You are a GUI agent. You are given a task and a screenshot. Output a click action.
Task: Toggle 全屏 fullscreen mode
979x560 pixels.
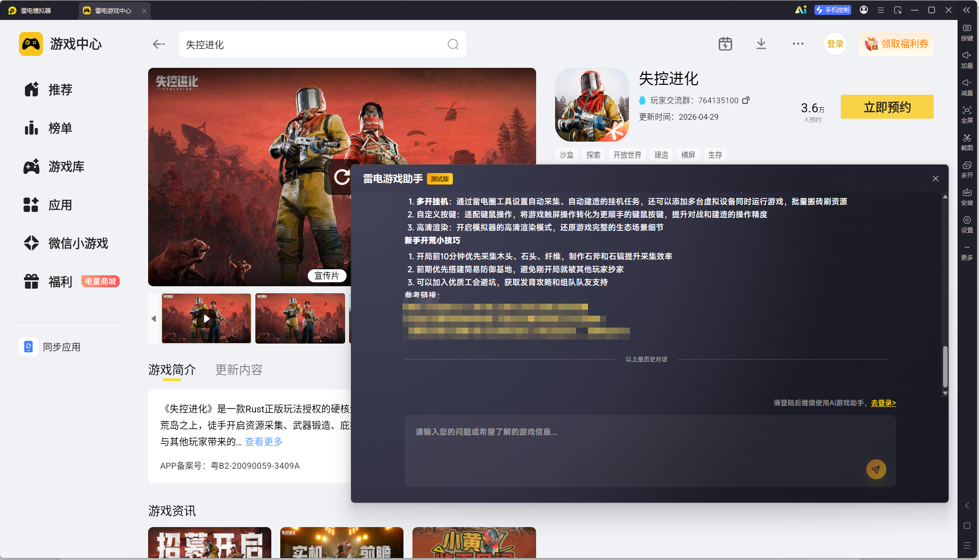pos(967,115)
